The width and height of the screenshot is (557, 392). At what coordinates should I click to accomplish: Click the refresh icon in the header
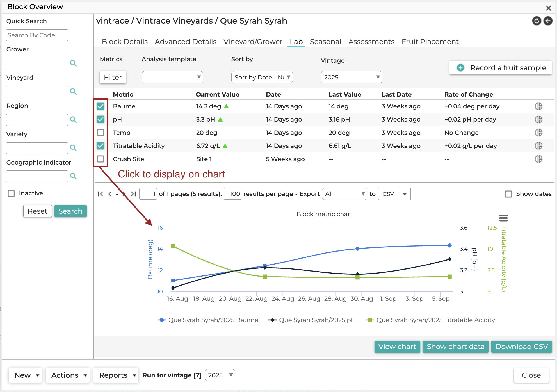pos(537,21)
